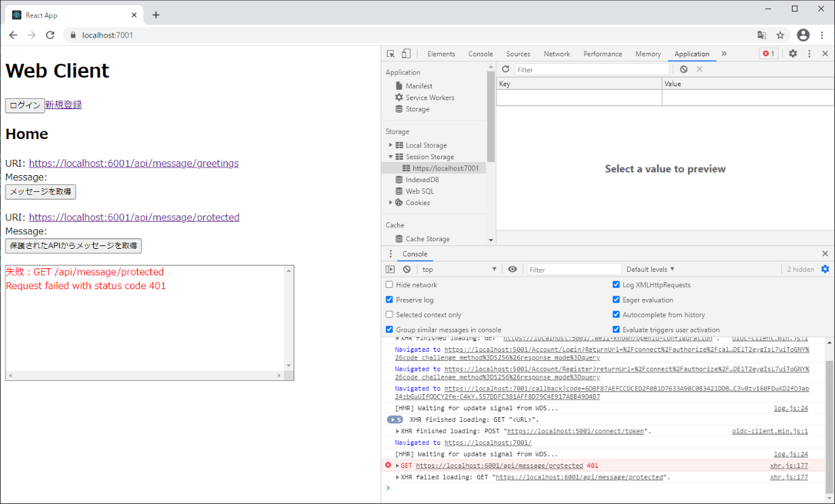Open the Default levels dropdown
This screenshot has height=504, width=835.
coord(651,269)
